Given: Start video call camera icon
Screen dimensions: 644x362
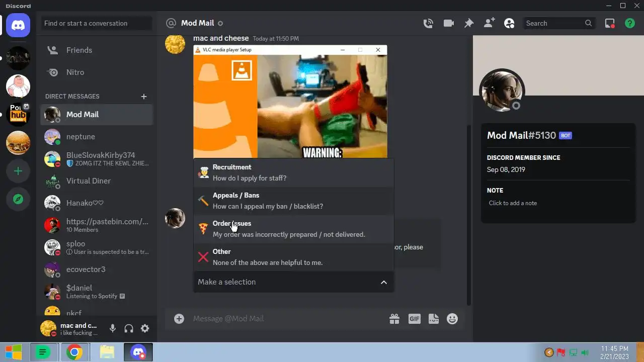Looking at the screenshot, I should [448, 23].
